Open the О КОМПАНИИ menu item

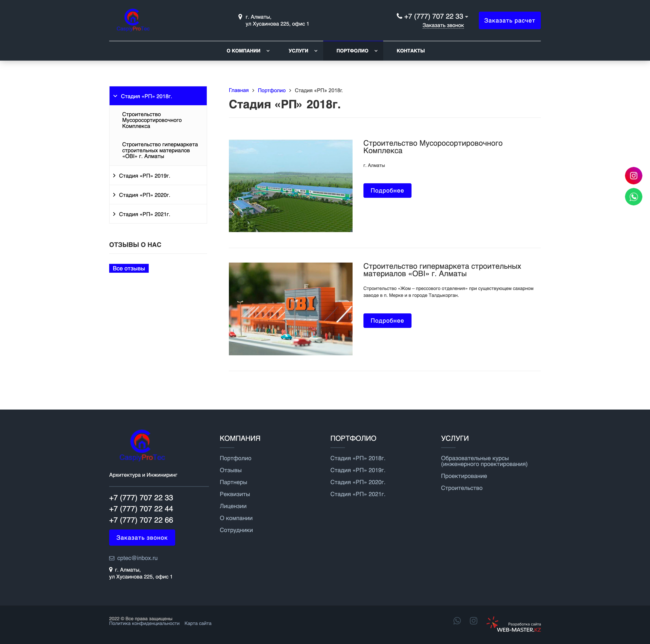244,51
